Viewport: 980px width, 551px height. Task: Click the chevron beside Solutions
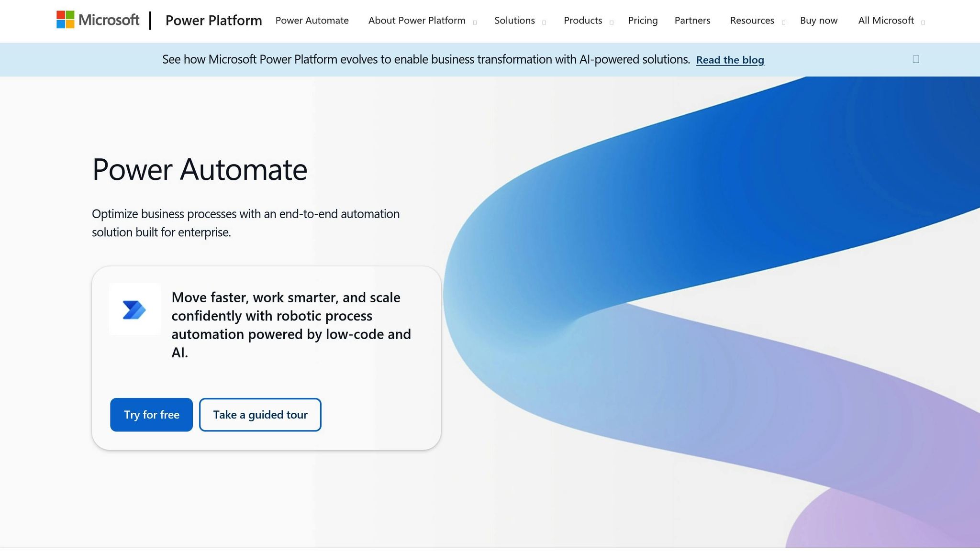pos(543,22)
